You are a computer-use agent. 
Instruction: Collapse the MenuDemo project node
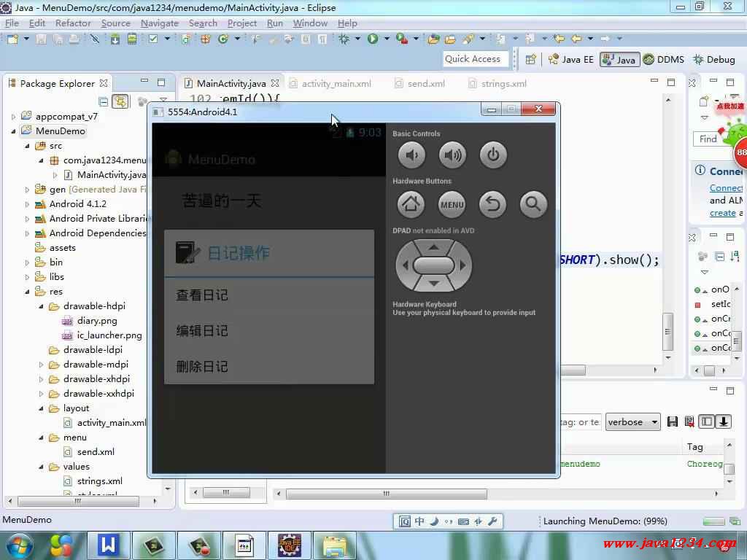[13, 131]
